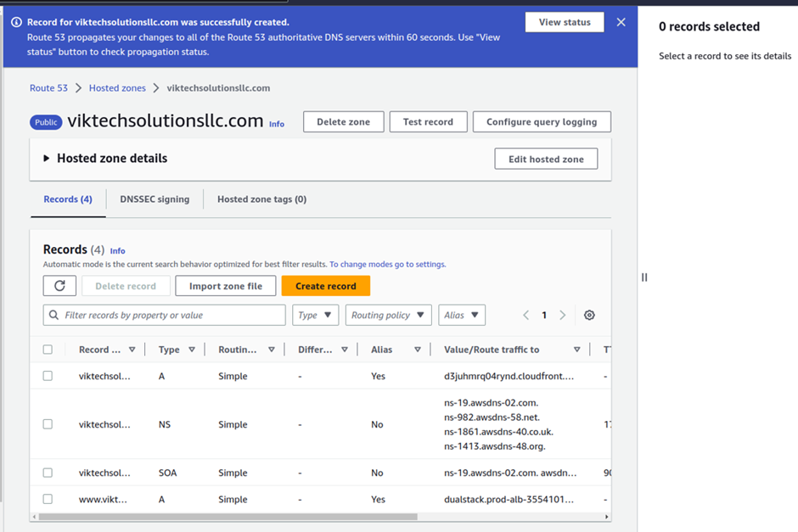Go to the previous page of records
Viewport: 798px width, 532px height.
525,316
